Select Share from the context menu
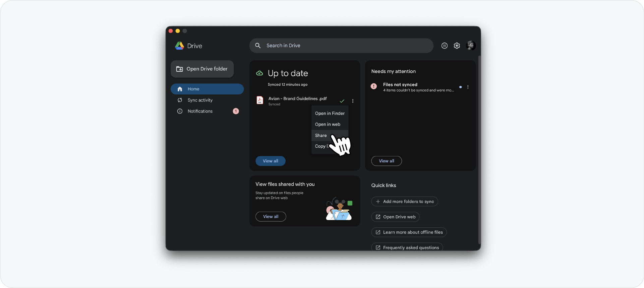644x288 pixels. coord(330,135)
